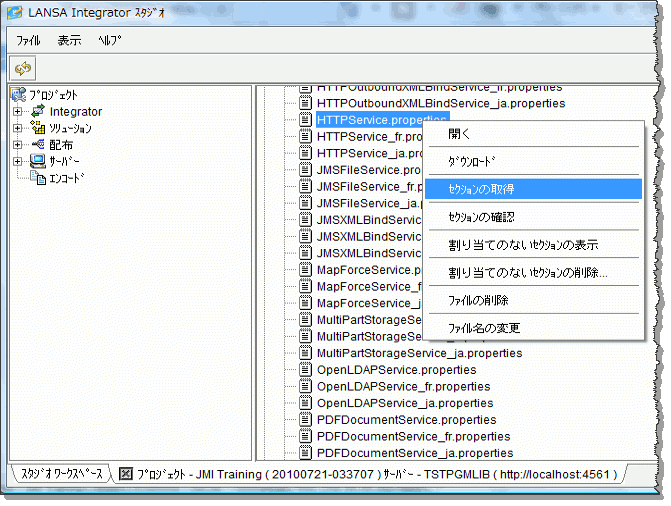Click file icon of MultiPartStorageService_ja.properties
Screen dimensions: 671x506
[305, 353]
